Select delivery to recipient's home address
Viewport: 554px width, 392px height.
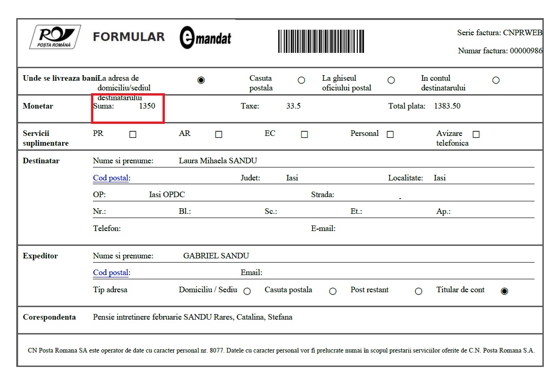[x=201, y=80]
